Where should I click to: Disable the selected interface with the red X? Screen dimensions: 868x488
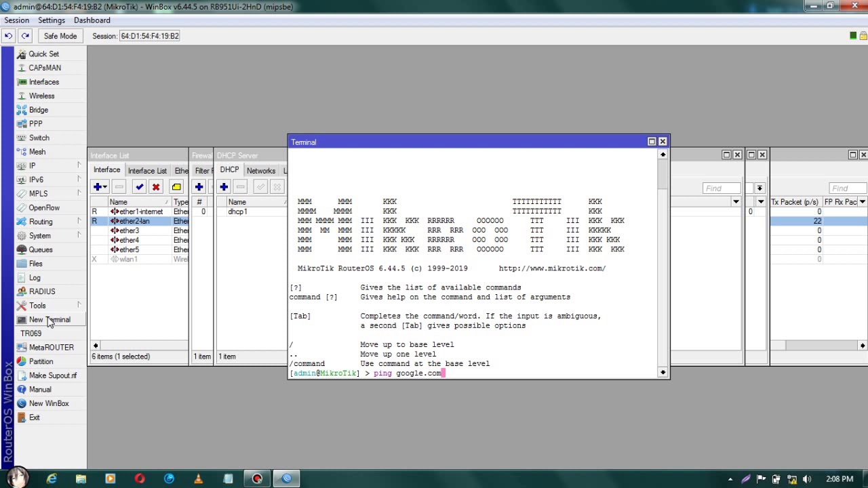tap(156, 187)
